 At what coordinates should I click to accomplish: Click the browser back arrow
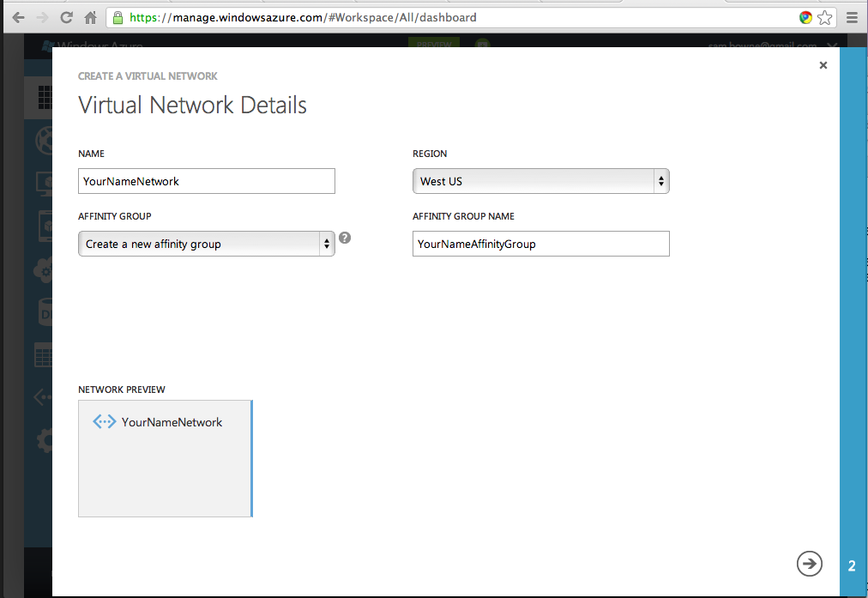tap(18, 18)
